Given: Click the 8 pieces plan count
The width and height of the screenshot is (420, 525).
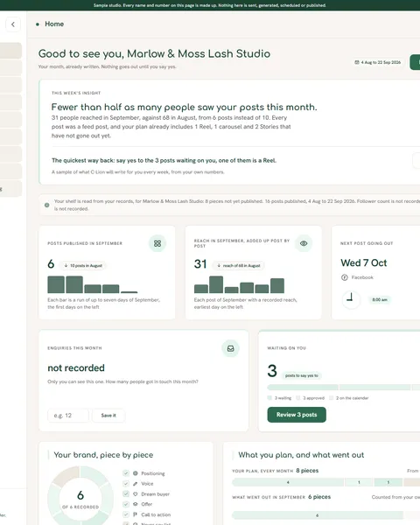Looking at the screenshot, I should pos(307,471).
